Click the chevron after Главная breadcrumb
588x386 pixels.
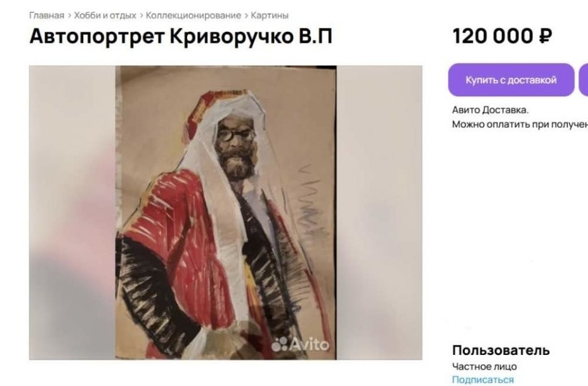[69, 16]
